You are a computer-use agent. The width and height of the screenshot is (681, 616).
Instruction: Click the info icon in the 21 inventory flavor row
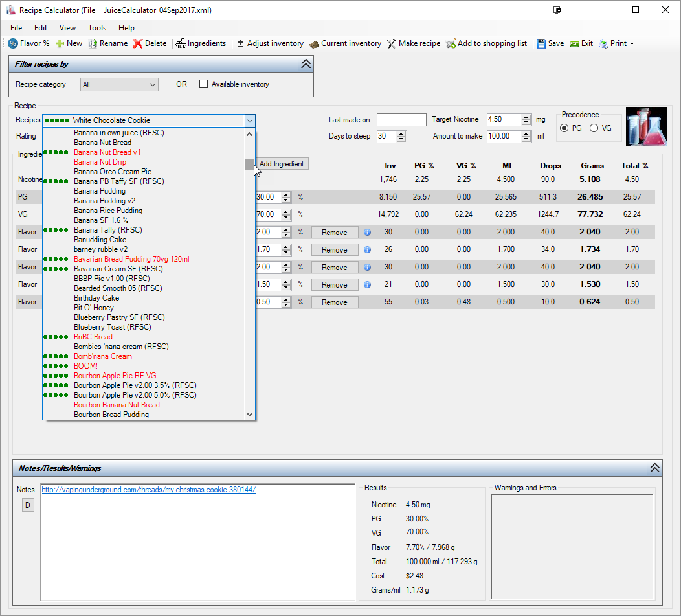368,285
